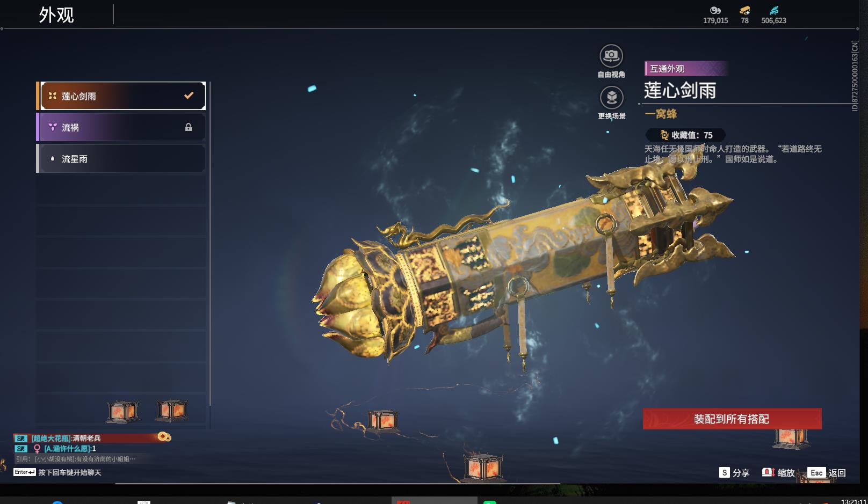Click the 收藏值 collection value icon
Image resolution: width=868 pixels, height=504 pixels.
[664, 135]
